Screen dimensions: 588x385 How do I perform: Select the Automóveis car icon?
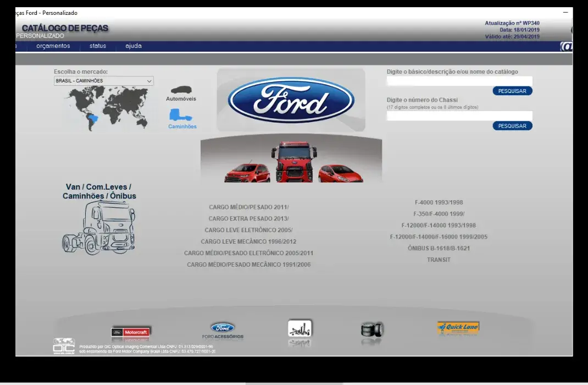pyautogui.click(x=181, y=90)
